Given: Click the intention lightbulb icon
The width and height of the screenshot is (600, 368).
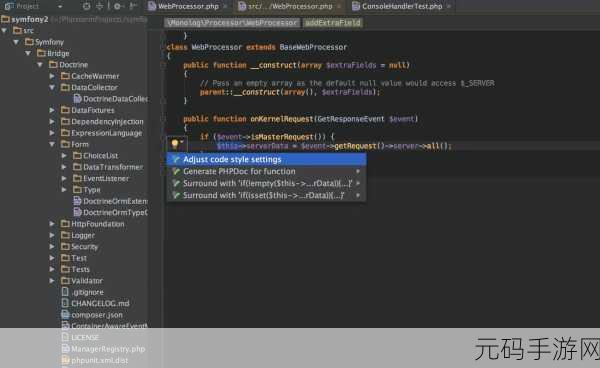Looking at the screenshot, I should [175, 144].
